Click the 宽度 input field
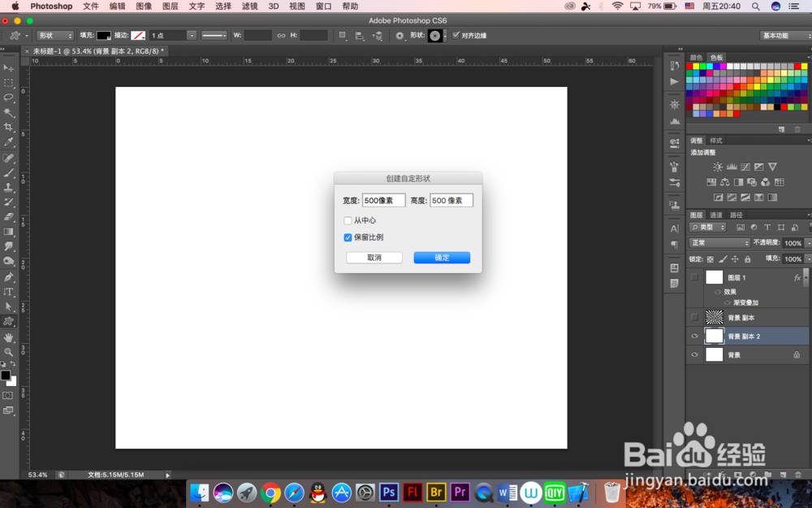The height and width of the screenshot is (508, 812). pos(383,201)
